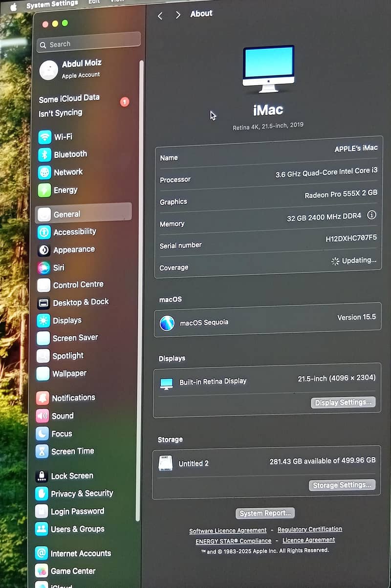
Task: Open Focus moon icon
Action: (x=42, y=434)
